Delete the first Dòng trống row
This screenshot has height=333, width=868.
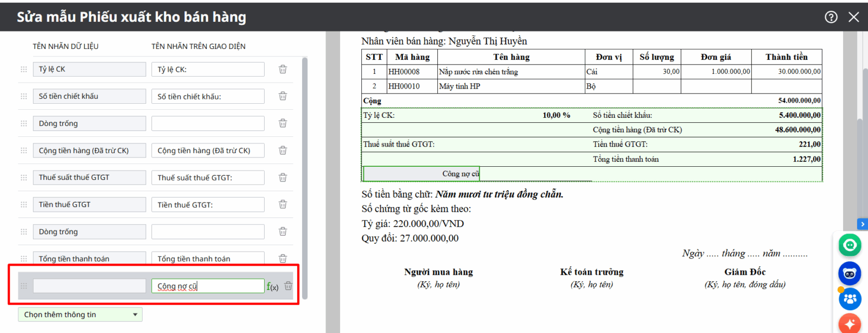283,123
